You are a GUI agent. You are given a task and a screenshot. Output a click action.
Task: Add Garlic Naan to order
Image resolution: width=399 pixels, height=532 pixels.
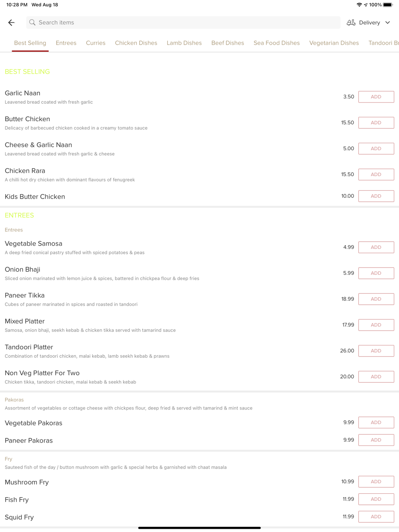(376, 97)
